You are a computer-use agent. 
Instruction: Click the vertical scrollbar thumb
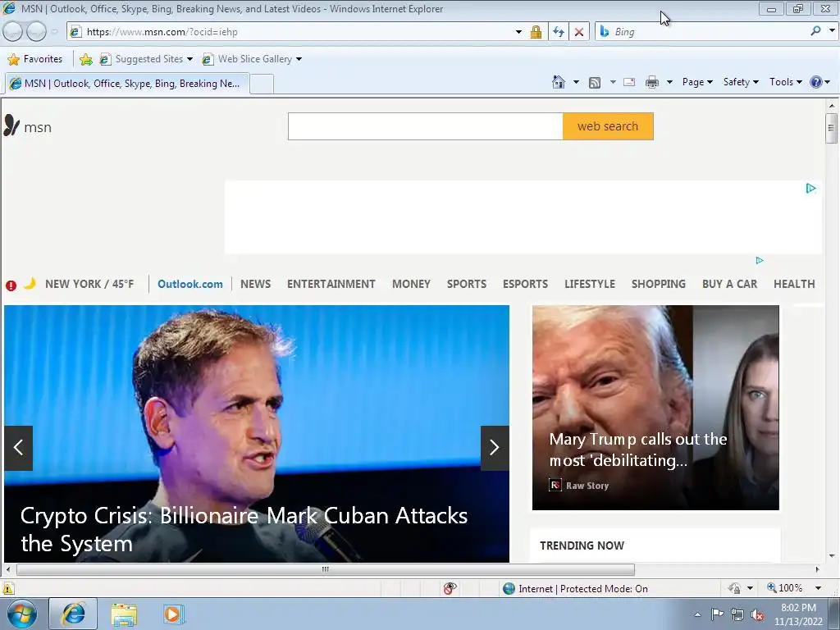point(831,128)
